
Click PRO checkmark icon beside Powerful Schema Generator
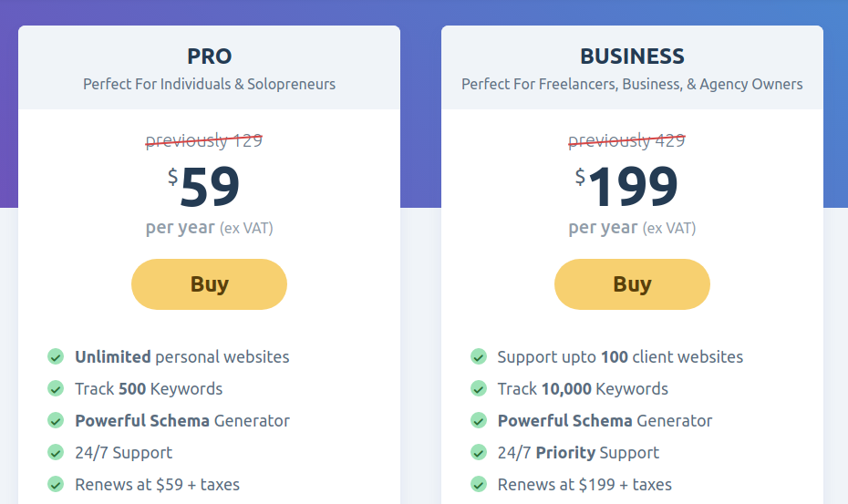tap(56, 421)
